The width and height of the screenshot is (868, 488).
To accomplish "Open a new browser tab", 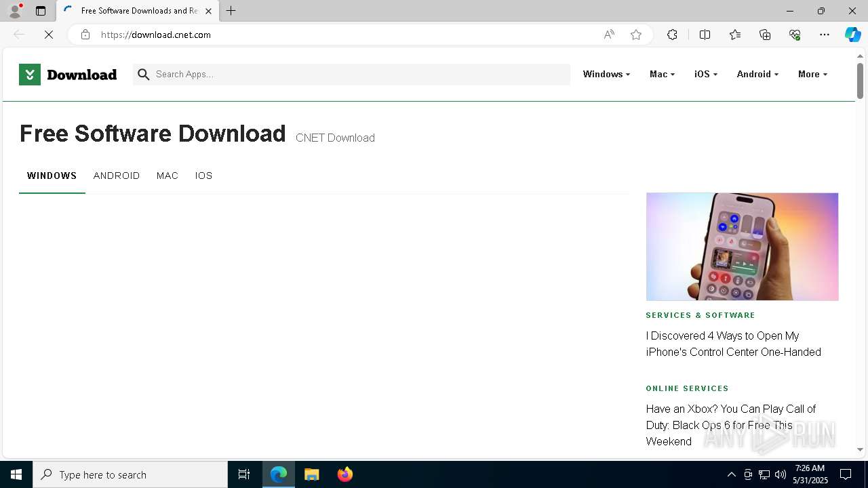I will (231, 11).
